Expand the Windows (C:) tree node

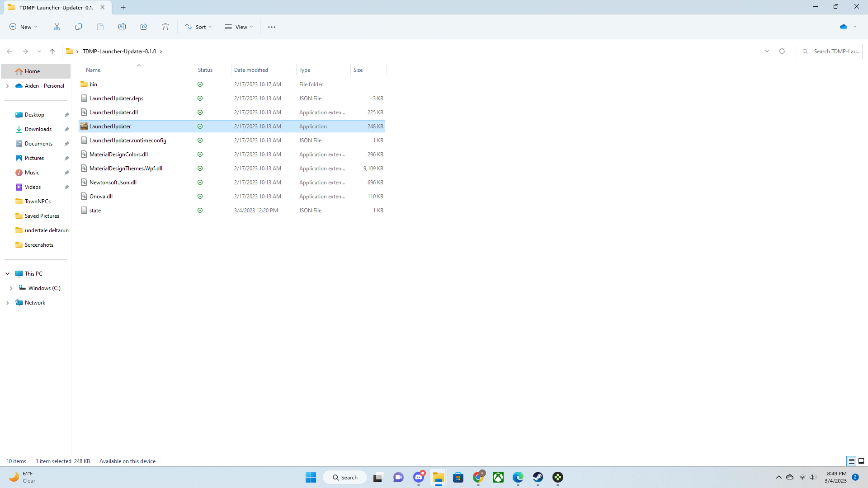point(11,288)
